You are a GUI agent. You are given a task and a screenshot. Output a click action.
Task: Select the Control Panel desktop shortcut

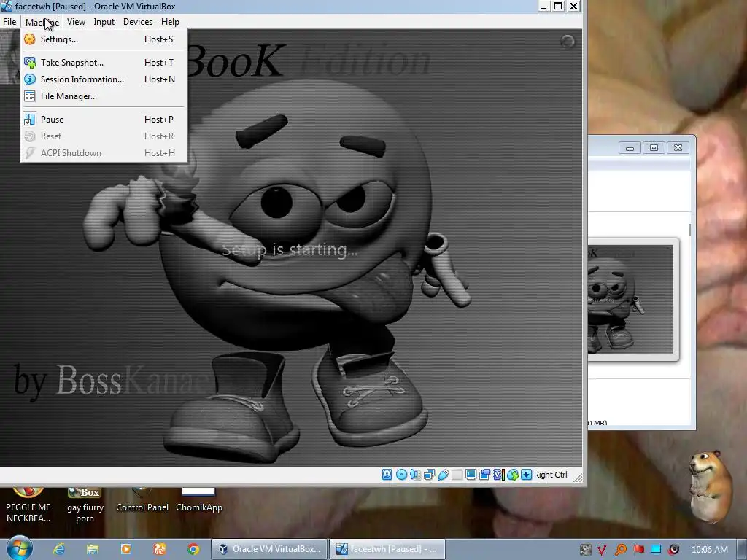(x=142, y=500)
